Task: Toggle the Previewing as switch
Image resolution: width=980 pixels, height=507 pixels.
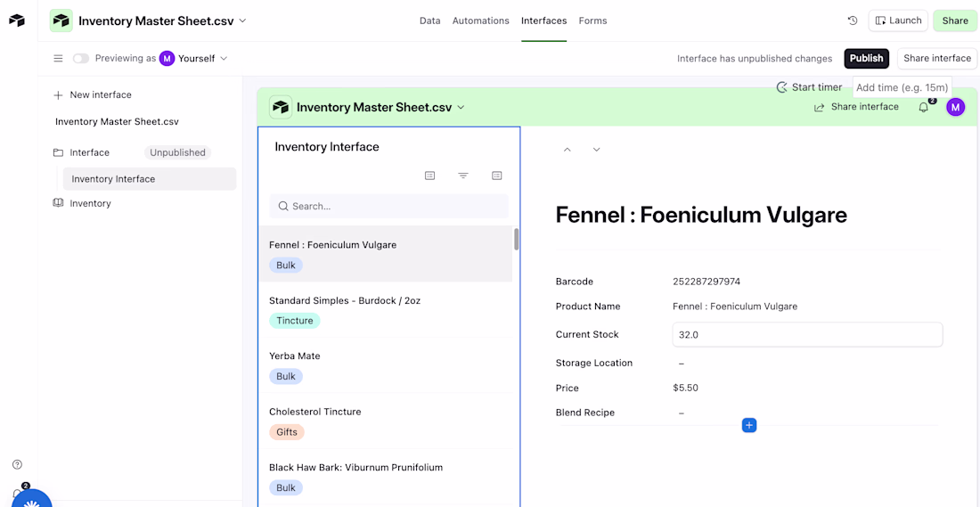Action: (81, 58)
